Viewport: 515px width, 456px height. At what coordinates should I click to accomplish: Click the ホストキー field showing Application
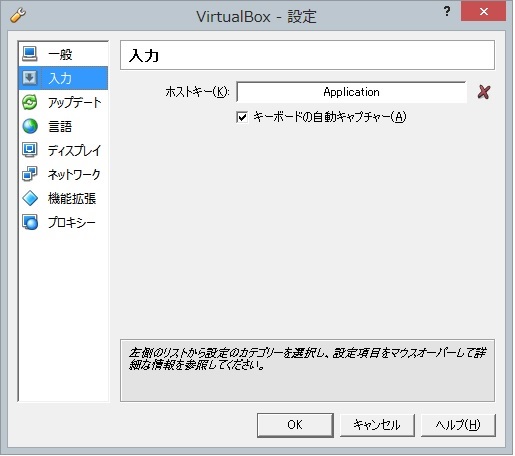tap(351, 92)
